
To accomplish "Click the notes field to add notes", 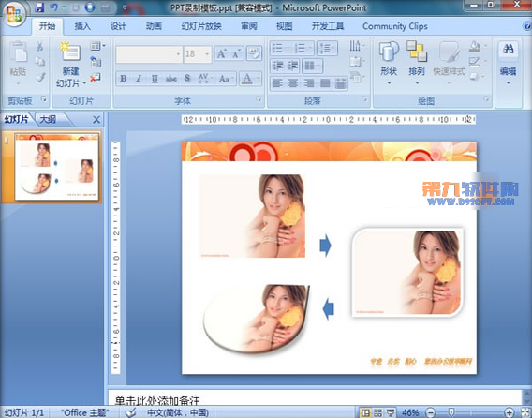I will pos(314,398).
